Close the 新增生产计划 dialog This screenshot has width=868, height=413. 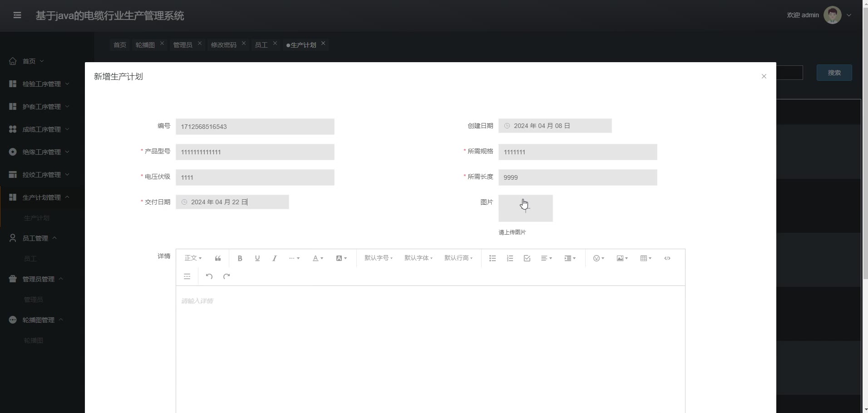[x=764, y=76]
